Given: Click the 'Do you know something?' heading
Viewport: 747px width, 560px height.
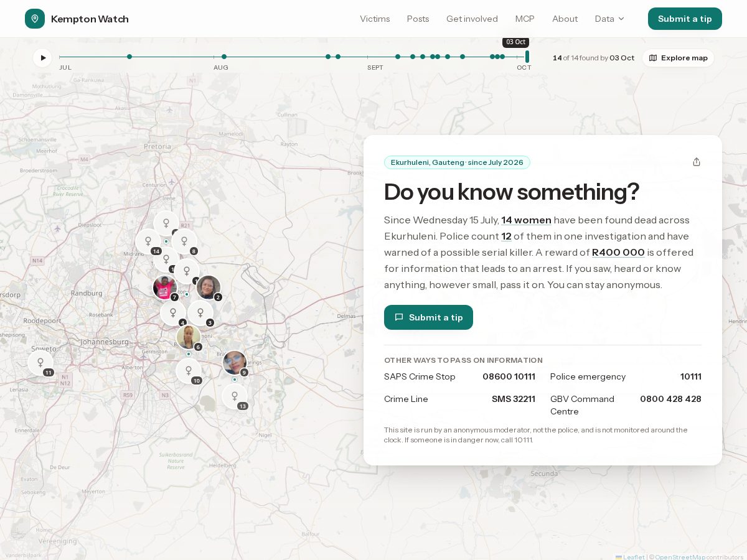Looking at the screenshot, I should 511,192.
